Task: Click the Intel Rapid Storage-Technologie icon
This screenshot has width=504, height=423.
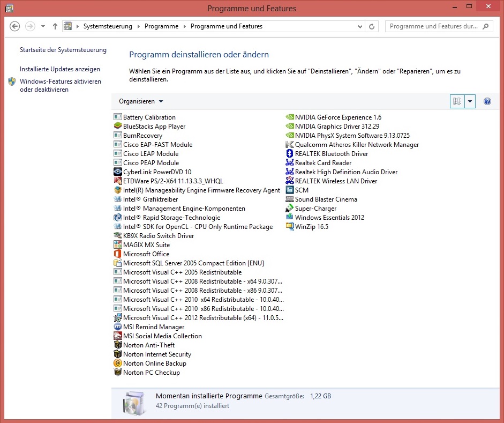Action: 118,218
